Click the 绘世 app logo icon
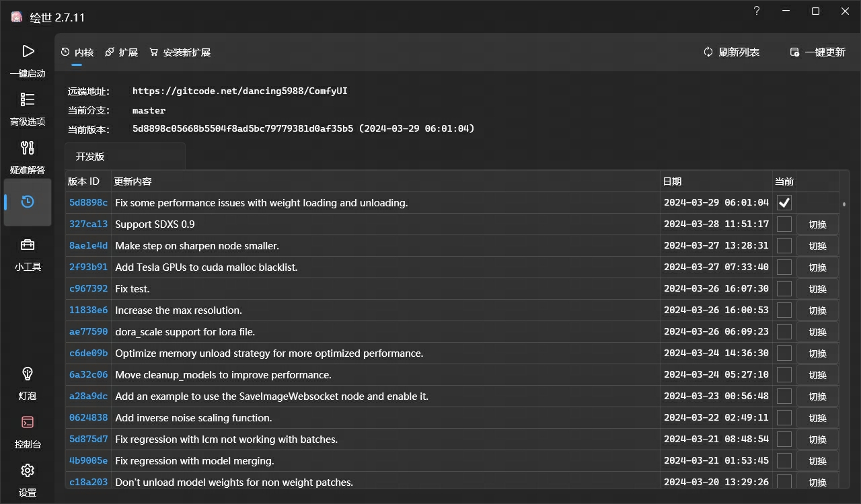The height and width of the screenshot is (504, 861). click(x=17, y=17)
